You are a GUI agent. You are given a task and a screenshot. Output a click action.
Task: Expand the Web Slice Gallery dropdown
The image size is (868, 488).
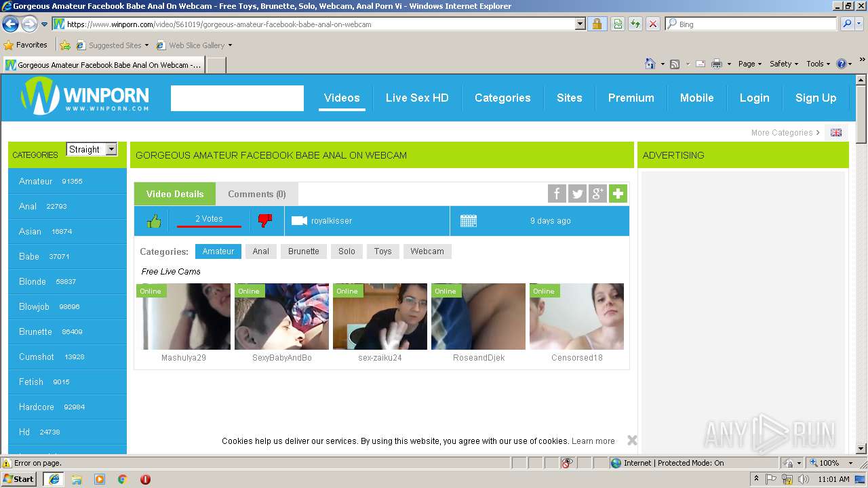coord(230,45)
